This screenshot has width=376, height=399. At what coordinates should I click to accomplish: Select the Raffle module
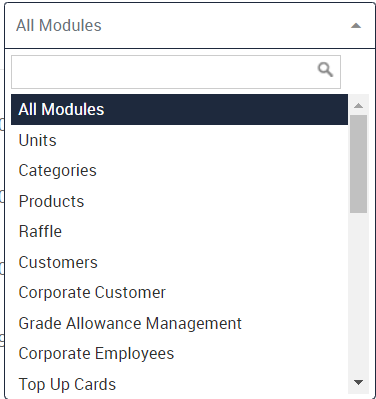[179, 231]
